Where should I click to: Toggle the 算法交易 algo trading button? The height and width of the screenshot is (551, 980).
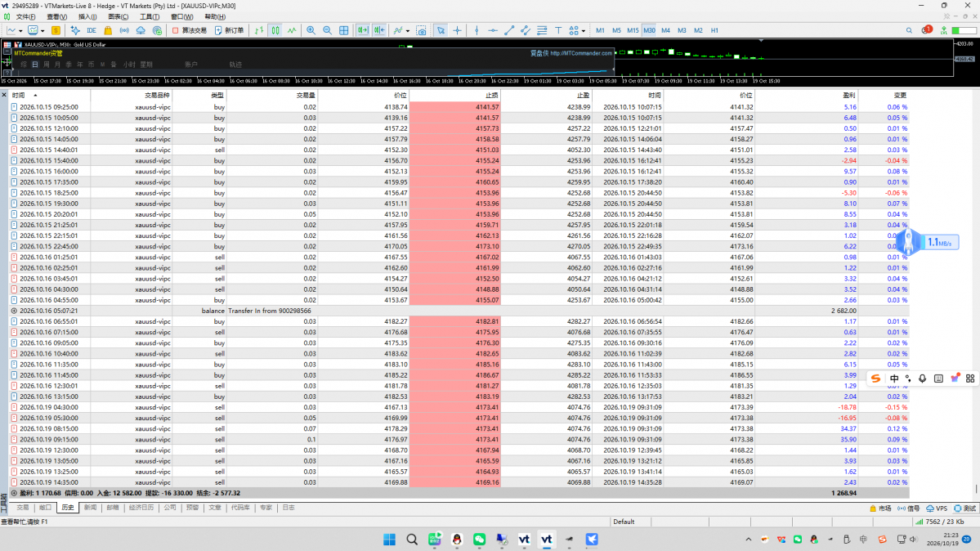tap(190, 30)
